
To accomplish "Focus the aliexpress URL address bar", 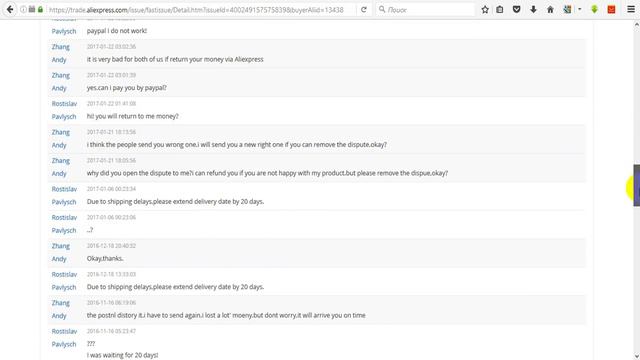I will pos(196,9).
